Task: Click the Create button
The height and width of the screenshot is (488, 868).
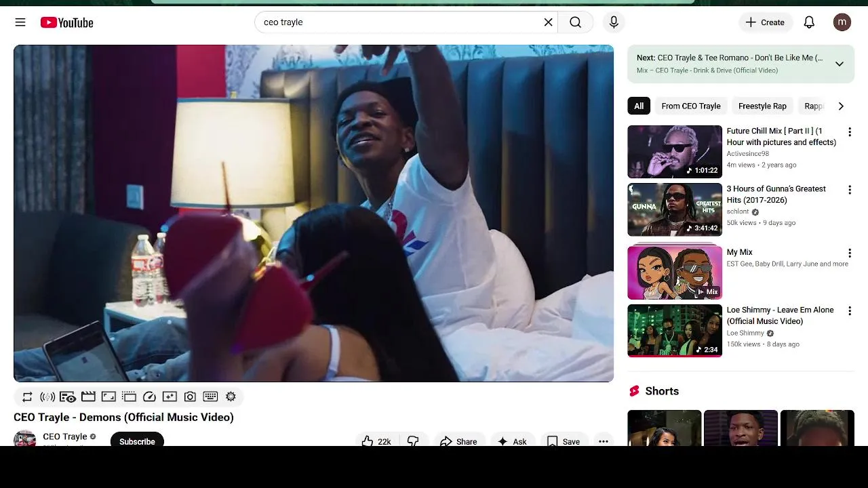Action: coord(765,22)
